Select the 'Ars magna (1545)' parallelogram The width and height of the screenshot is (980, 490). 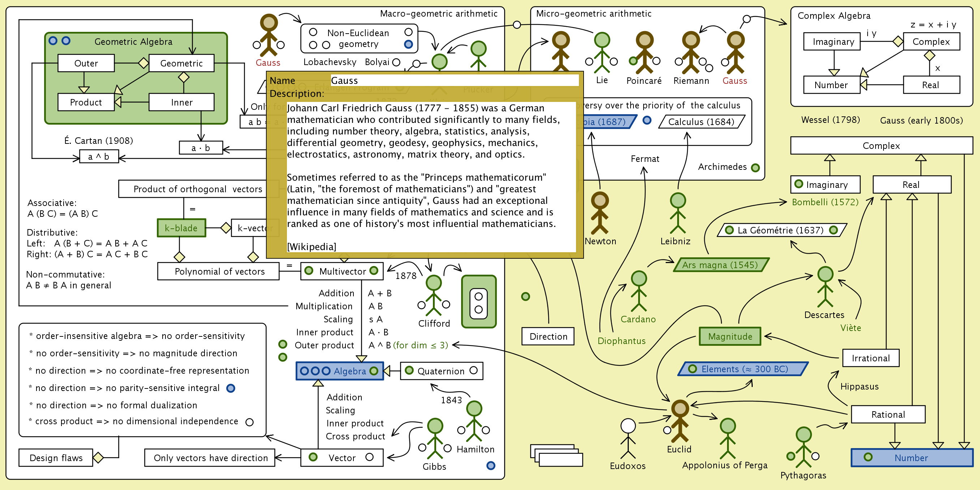coord(720,265)
